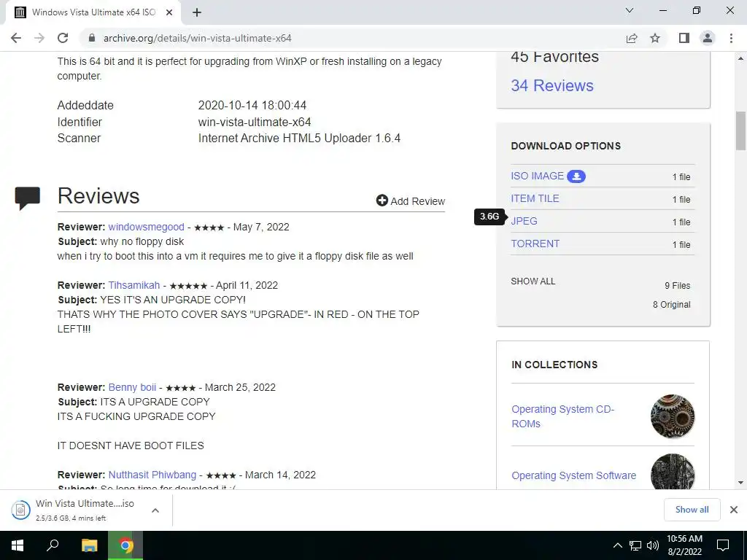Screen dimensions: 747x560
Task: Click the forward navigation arrow
Action: (x=39, y=38)
